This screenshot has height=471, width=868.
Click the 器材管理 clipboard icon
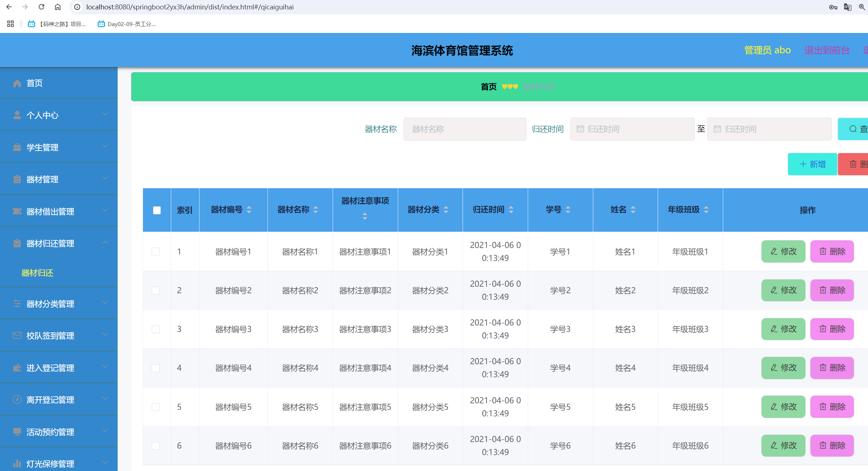point(17,179)
